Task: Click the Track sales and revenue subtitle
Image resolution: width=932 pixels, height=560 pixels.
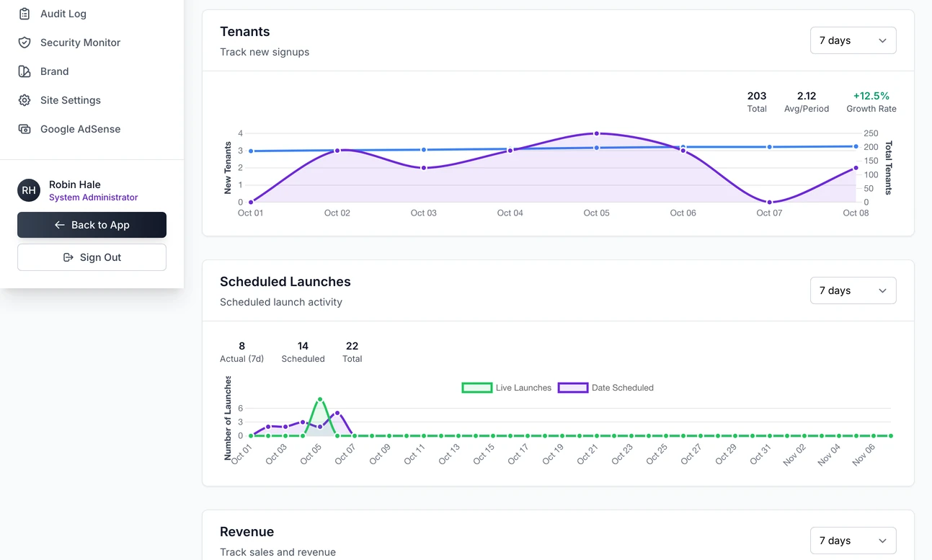Action: [278, 552]
